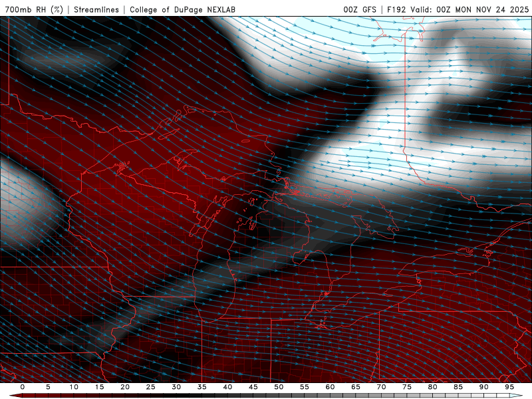Screen dimensions: 532x399
Task: Select the 'Streamlines' label in the header
Action: (96, 9)
